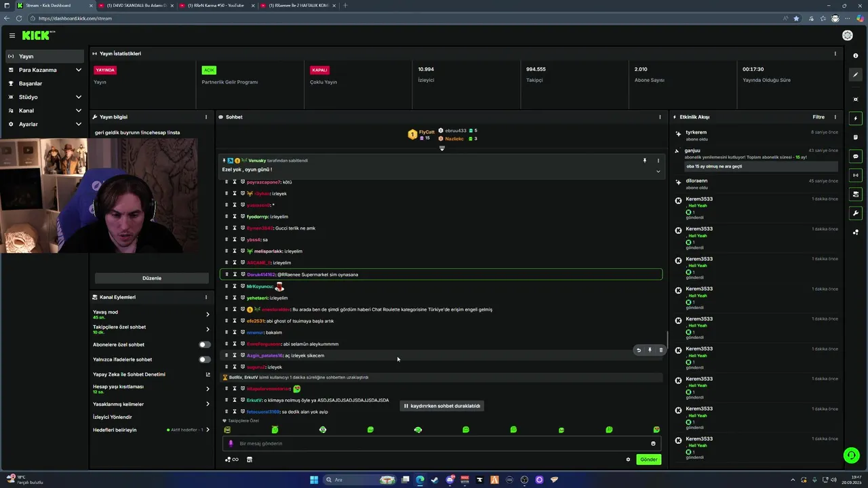Collapse the pinned message chevron

pos(658,171)
